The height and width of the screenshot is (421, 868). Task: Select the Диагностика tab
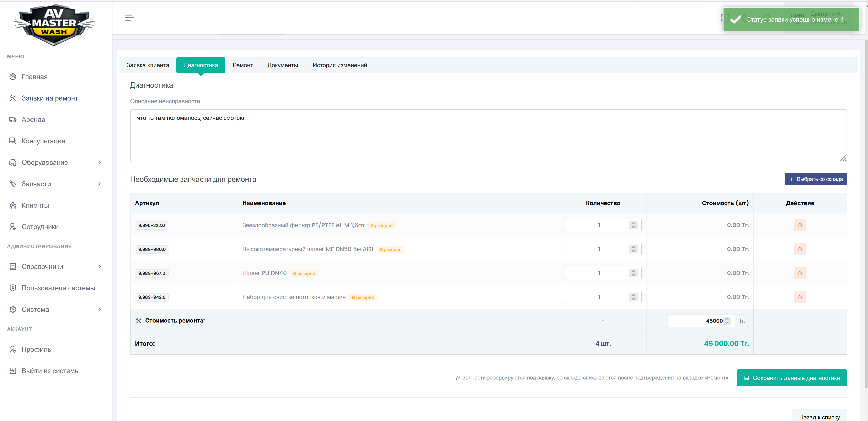coord(201,65)
